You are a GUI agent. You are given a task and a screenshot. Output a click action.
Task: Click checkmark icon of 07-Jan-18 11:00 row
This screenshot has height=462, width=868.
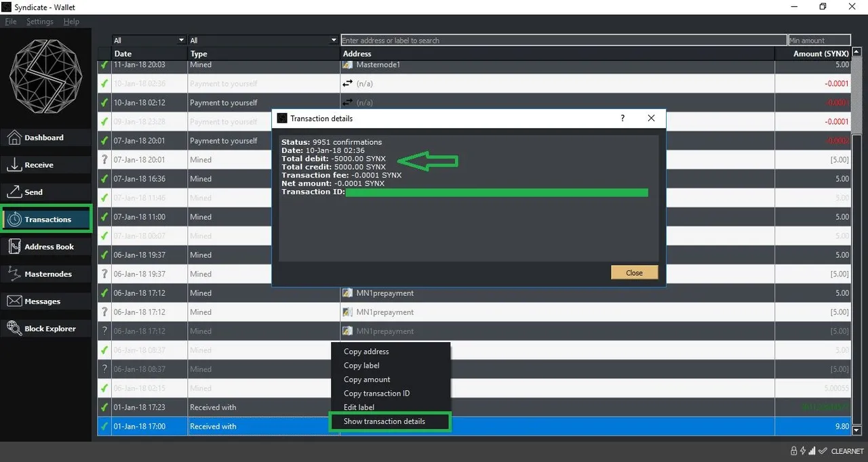(x=104, y=217)
